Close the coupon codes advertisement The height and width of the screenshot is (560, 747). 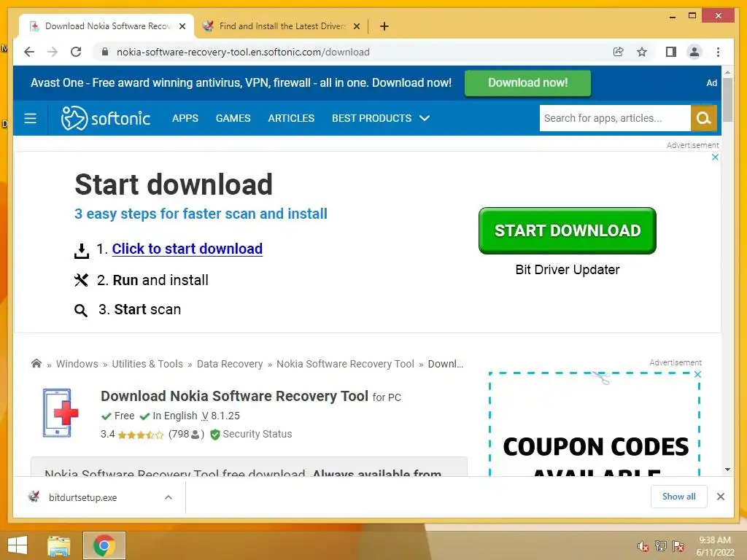tap(698, 375)
